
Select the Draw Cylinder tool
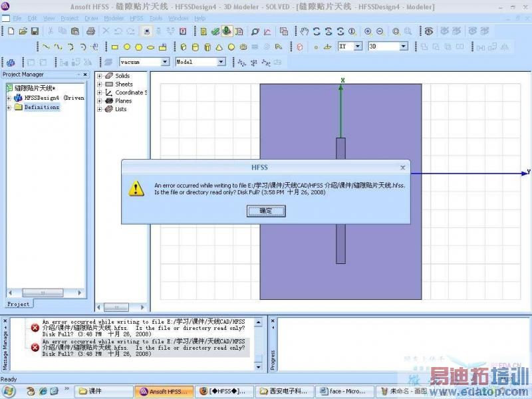pos(196,47)
